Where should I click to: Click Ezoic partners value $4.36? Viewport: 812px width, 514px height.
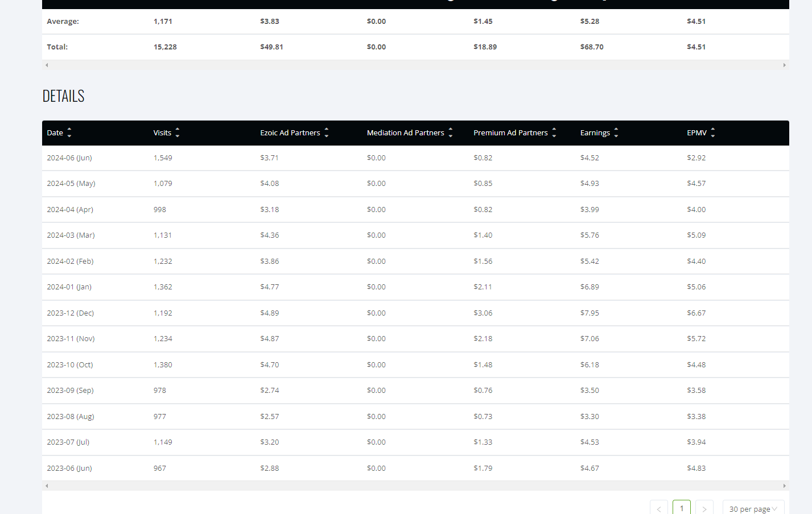click(270, 235)
